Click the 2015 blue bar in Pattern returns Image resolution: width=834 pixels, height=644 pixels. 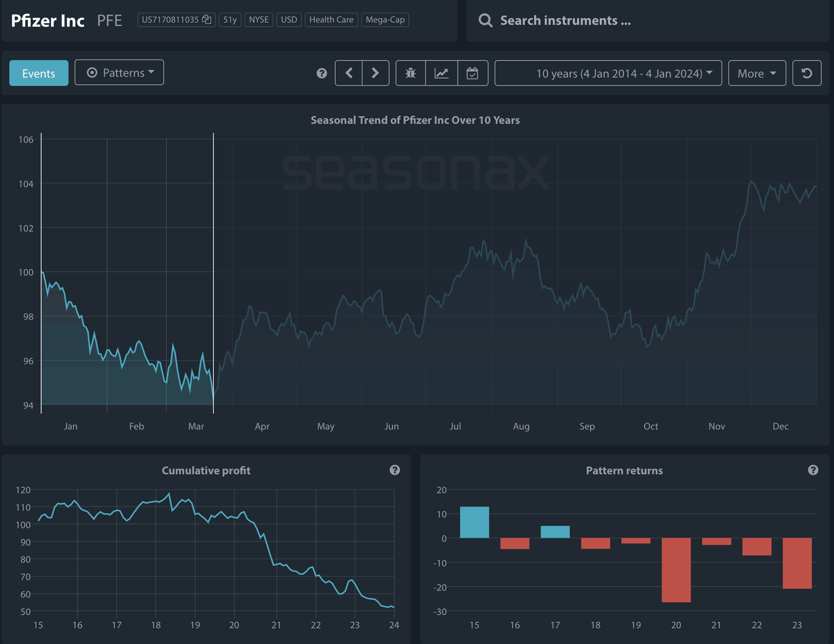coord(474,522)
